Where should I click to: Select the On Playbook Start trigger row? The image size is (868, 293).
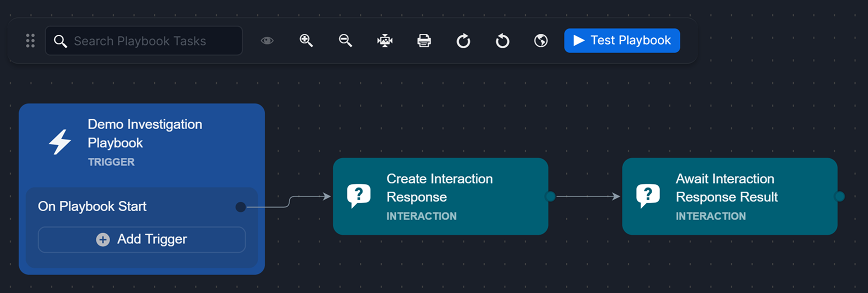[92, 206]
